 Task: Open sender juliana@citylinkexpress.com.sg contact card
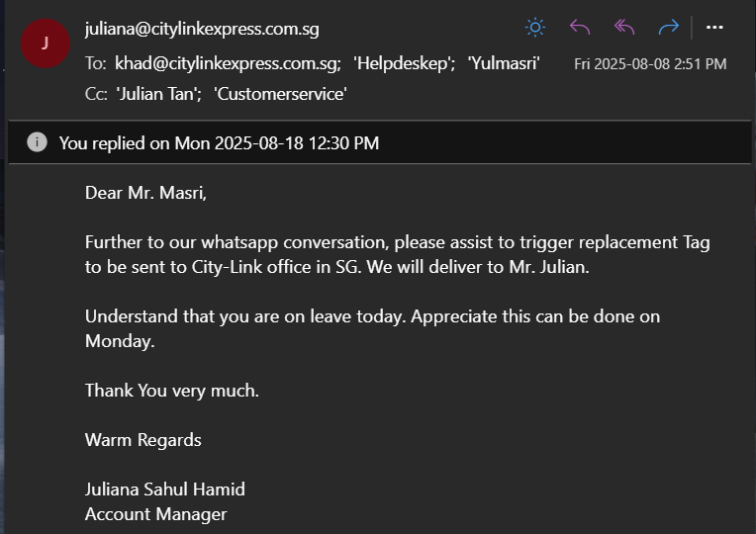(202, 29)
